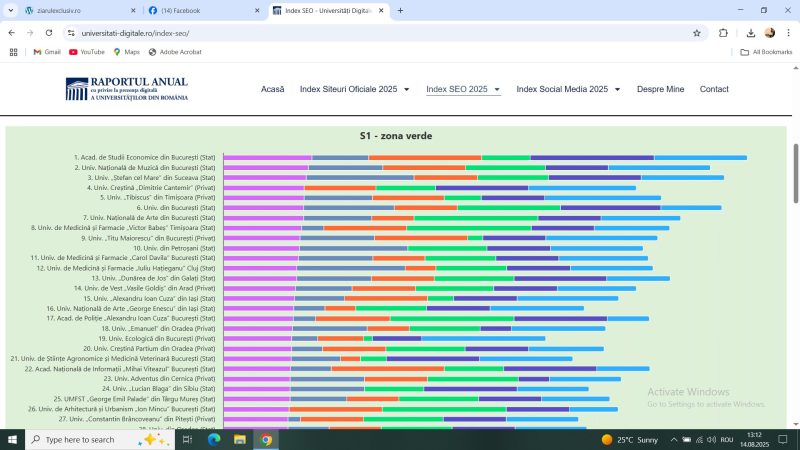Open the Gmail bookmark
Screen dimensions: 800x450
click(46, 51)
